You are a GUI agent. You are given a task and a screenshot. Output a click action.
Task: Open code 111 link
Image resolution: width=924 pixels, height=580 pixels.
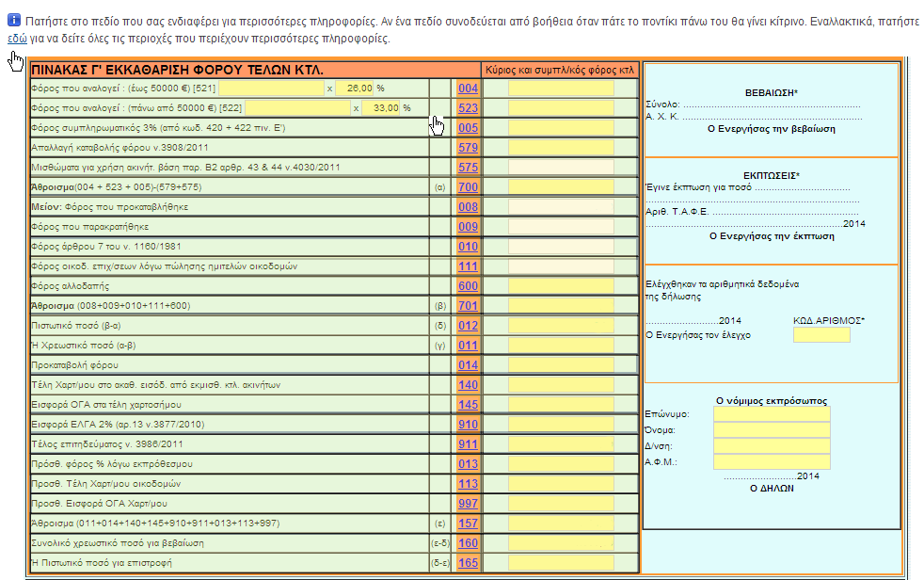coord(468,266)
